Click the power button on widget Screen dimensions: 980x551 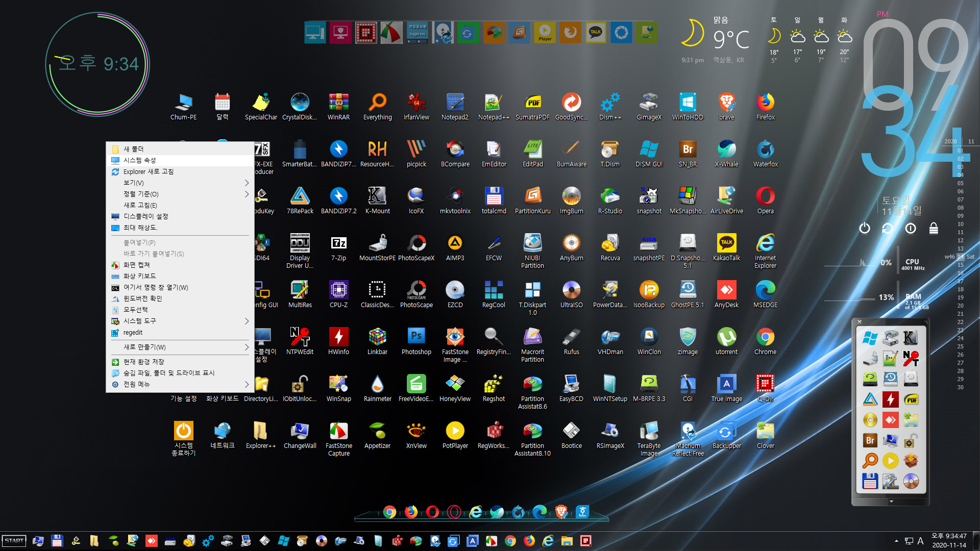click(864, 228)
